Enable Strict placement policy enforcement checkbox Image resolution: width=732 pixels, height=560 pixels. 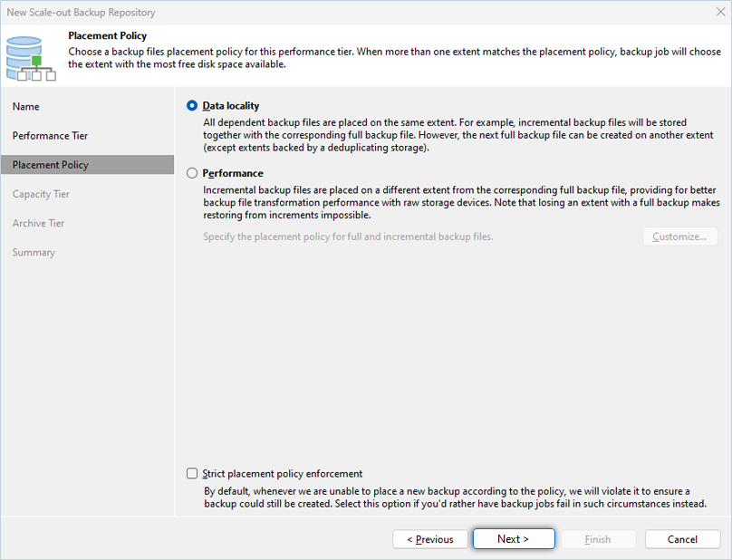[192, 473]
